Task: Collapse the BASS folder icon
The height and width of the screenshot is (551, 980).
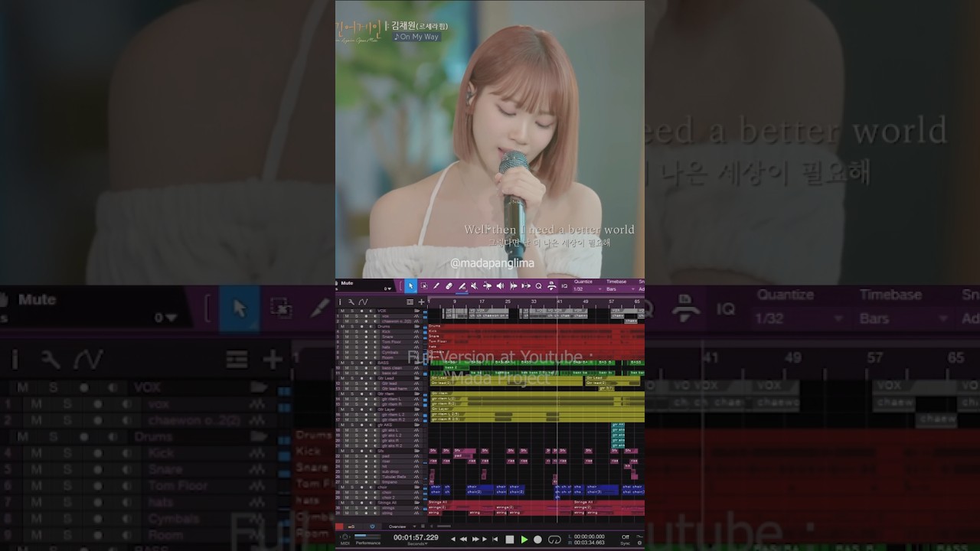Action: (x=417, y=363)
